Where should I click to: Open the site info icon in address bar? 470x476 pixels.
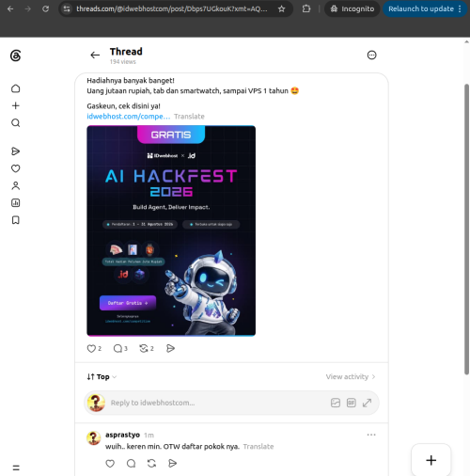[67, 8]
